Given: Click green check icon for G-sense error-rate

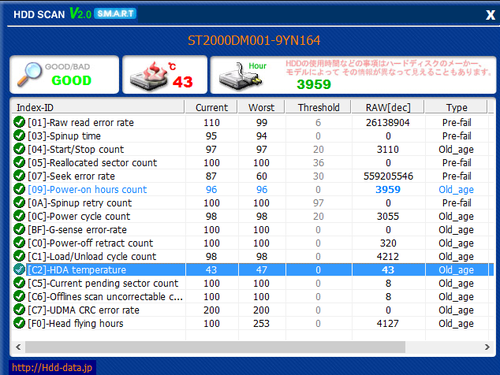Looking at the screenshot, I should click(x=19, y=229).
